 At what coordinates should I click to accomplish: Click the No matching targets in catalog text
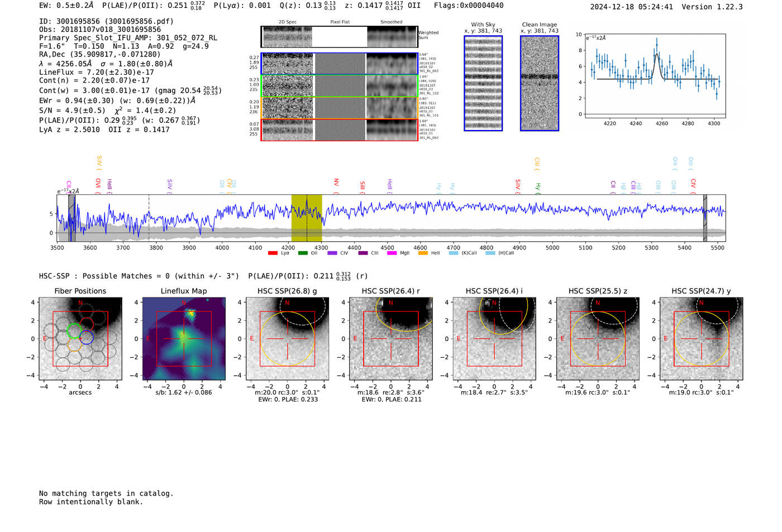(106, 493)
